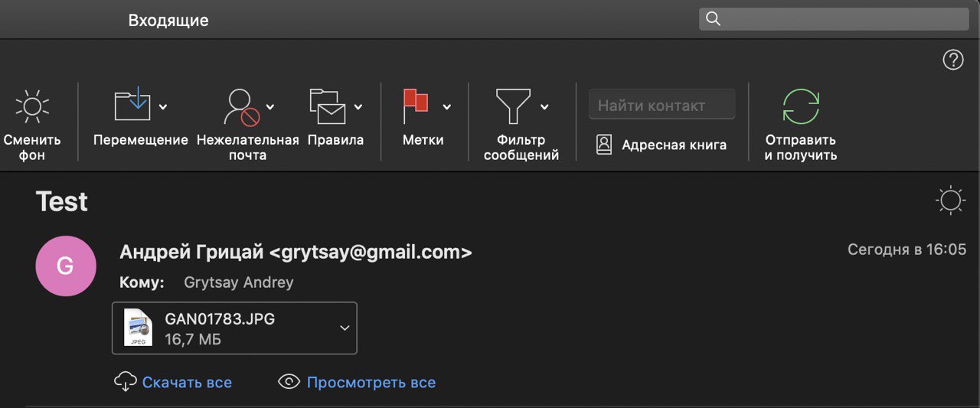Click the magnifier icon in search bar
Screen dimensions: 980x408
713,19
